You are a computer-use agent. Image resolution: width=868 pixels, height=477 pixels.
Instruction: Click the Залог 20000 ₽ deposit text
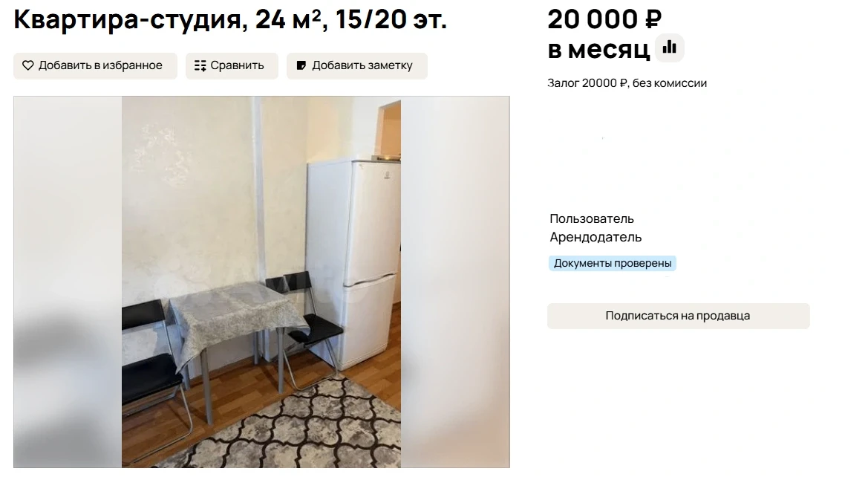(587, 83)
